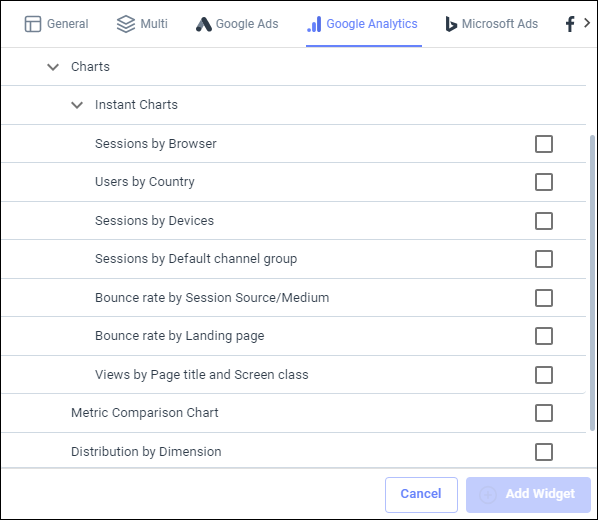This screenshot has height=520, width=598.
Task: Click the General layout icon
Action: (x=33, y=24)
